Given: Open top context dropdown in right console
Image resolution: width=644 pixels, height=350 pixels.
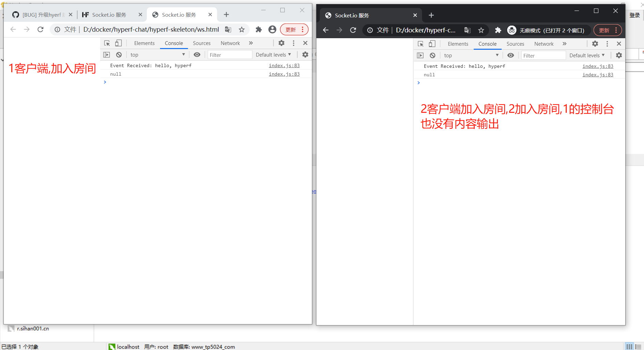Looking at the screenshot, I should (x=471, y=55).
